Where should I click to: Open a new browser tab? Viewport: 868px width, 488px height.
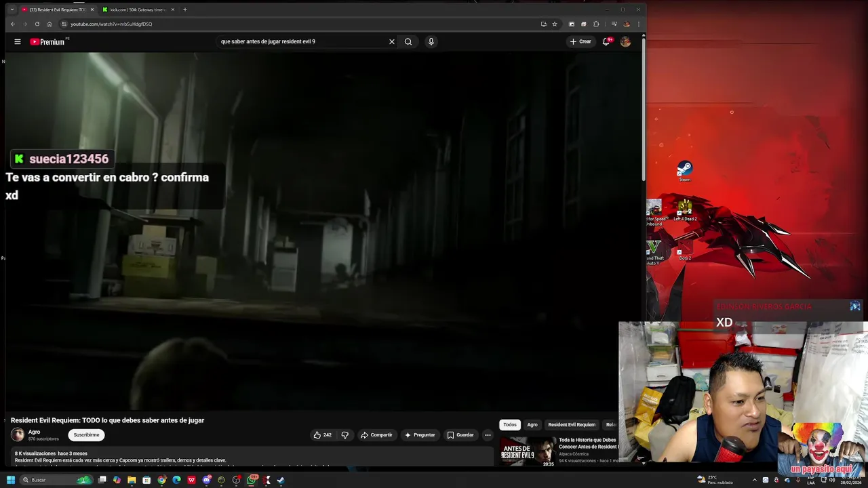(184, 9)
